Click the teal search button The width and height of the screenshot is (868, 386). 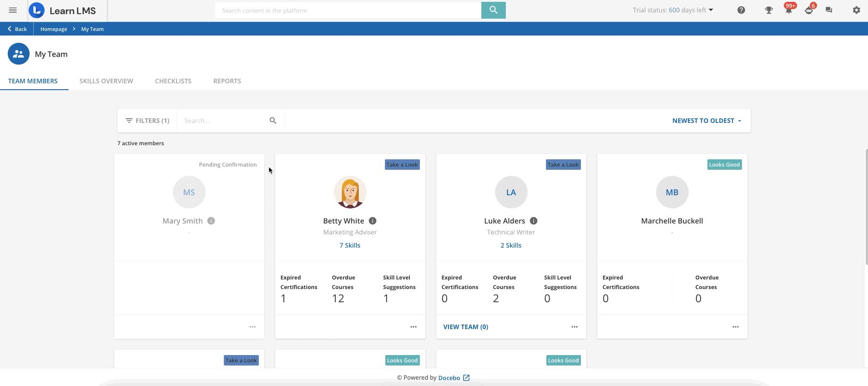[x=494, y=10]
